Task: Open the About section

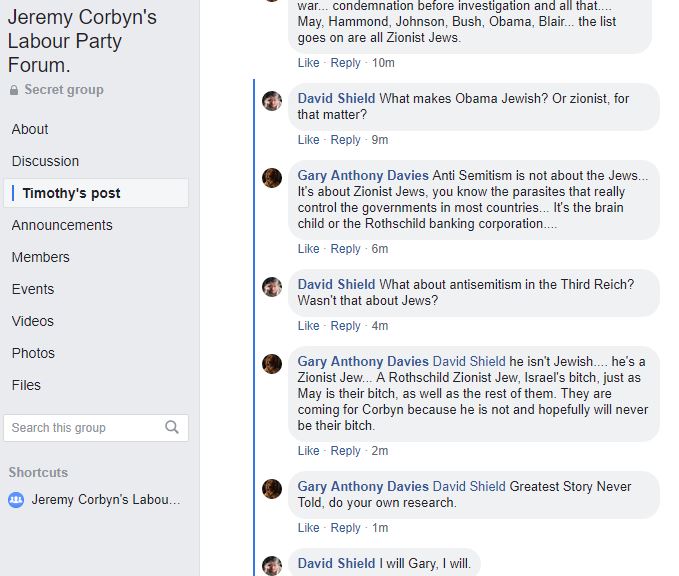Action: tap(30, 129)
